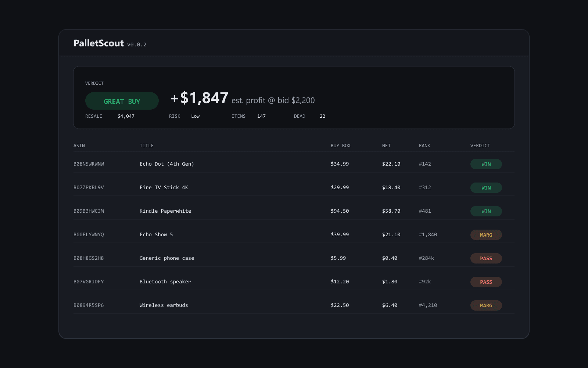Click the WIN badge for Kindle Paperwhite
This screenshot has height=368, width=588.
(486, 211)
